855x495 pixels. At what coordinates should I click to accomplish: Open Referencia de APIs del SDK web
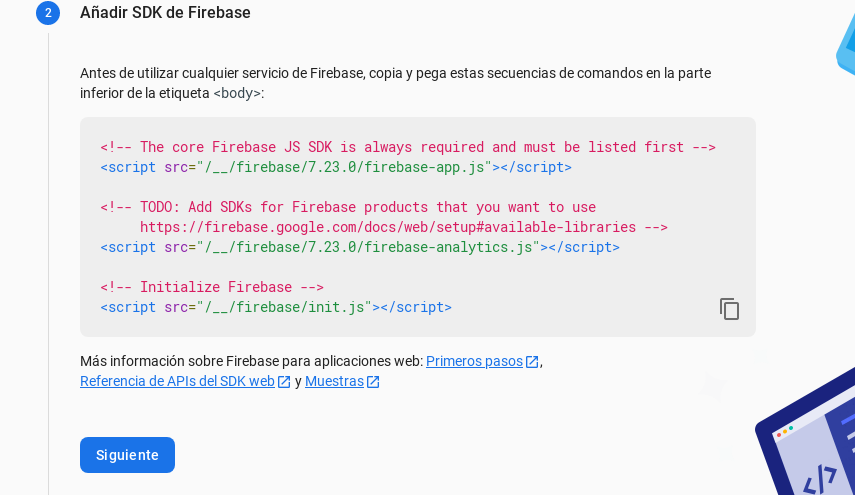click(177, 381)
